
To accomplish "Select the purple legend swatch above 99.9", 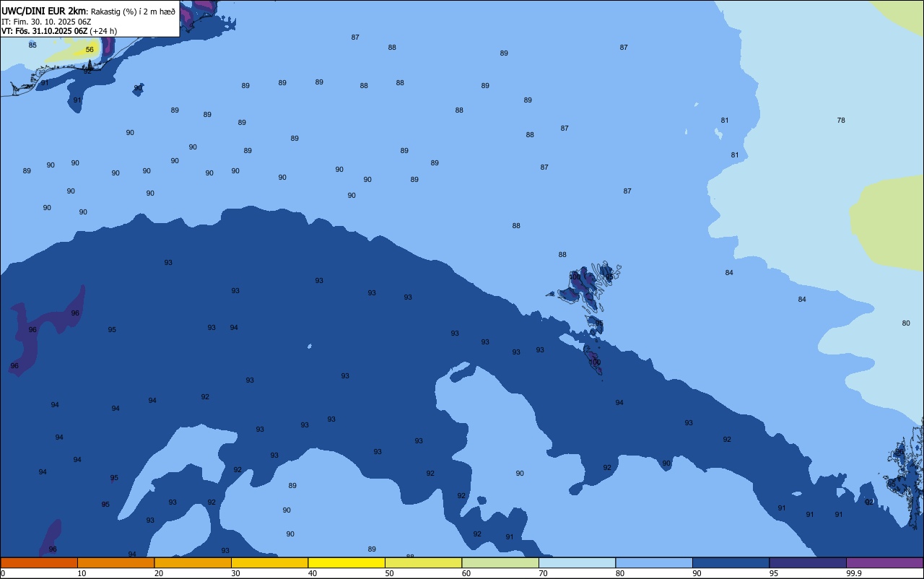I will click(884, 562).
